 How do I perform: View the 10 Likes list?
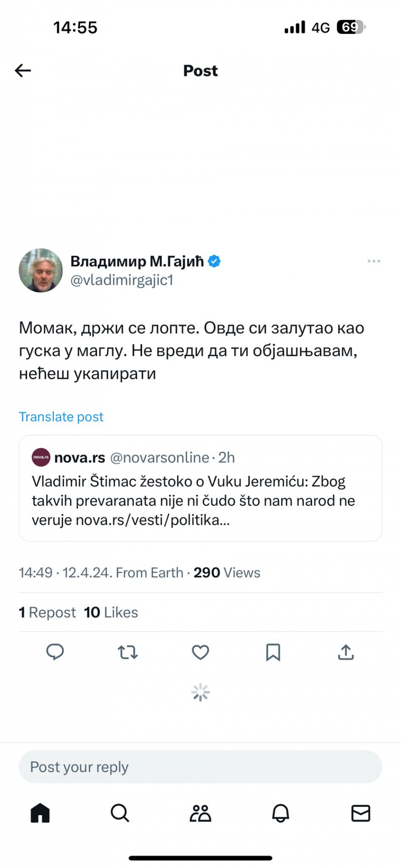(x=111, y=612)
